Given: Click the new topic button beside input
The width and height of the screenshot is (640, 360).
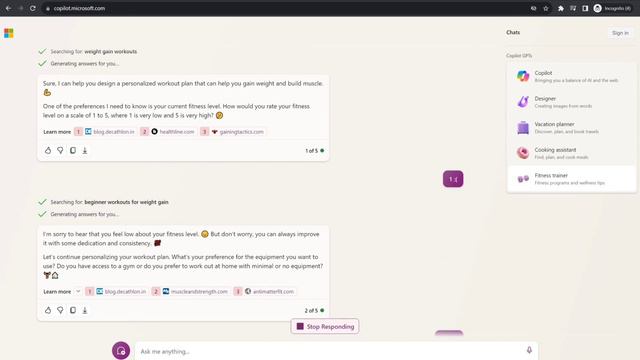Looking at the screenshot, I should click(x=121, y=350).
